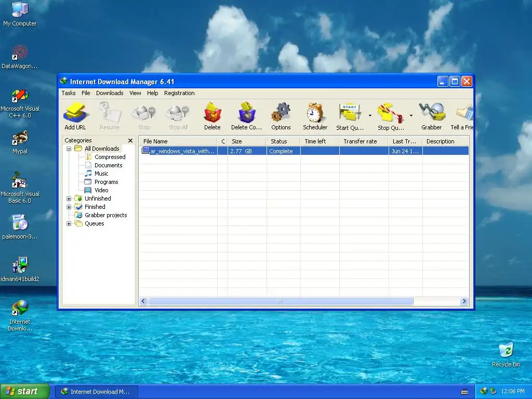Open Options via the gears icon
This screenshot has width=532, height=399.
(281, 113)
